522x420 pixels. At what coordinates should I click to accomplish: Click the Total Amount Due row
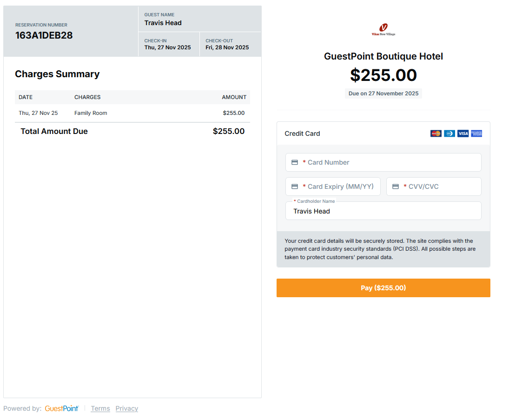click(132, 131)
